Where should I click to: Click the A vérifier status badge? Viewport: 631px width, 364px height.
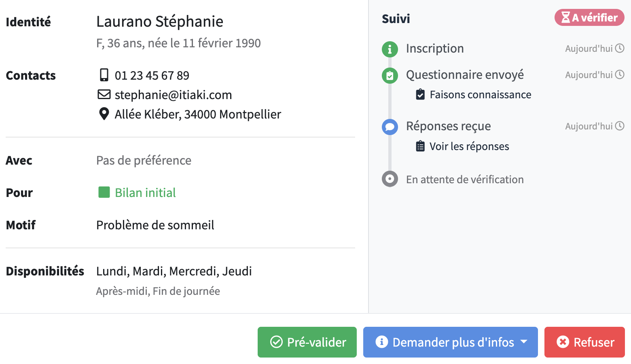589,18
